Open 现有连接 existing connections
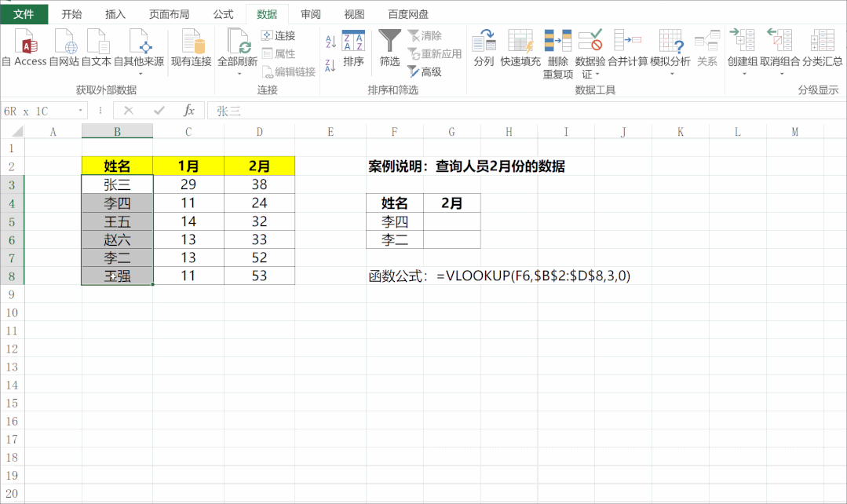This screenshot has height=504, width=847. click(x=192, y=48)
